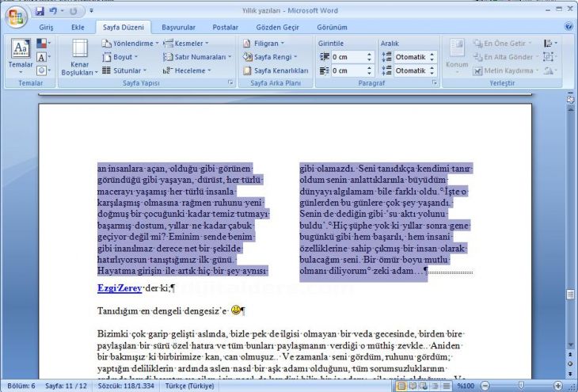This screenshot has height=392, width=578.
Task: Click Sayfa Kenarlıkları page borders button
Action: 276,70
